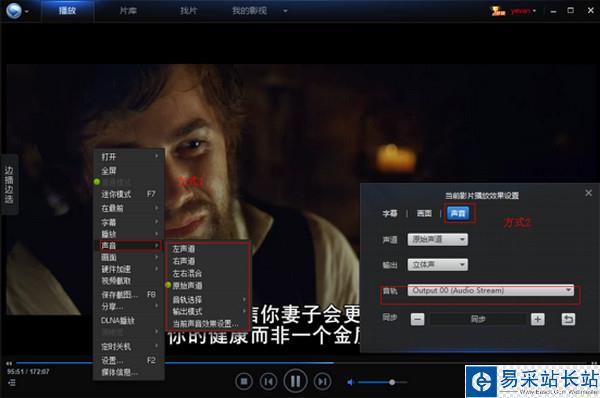
Task: Skip to the previous video
Action: tap(269, 381)
